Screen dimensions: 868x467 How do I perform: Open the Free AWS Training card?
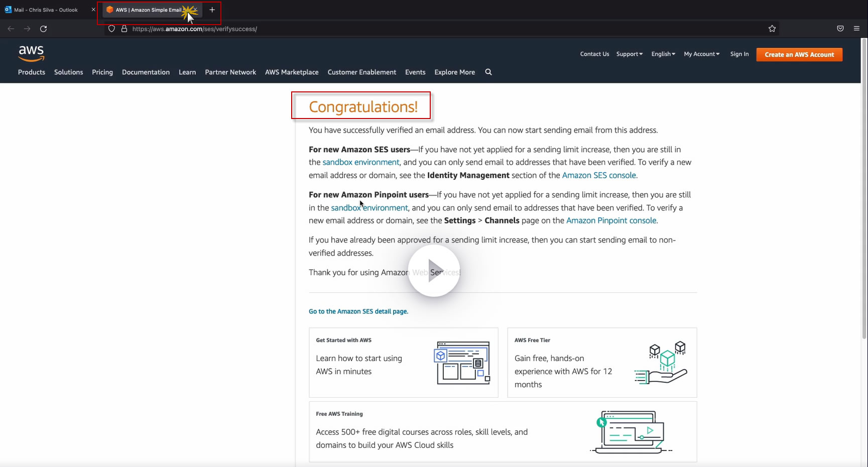pyautogui.click(x=503, y=432)
